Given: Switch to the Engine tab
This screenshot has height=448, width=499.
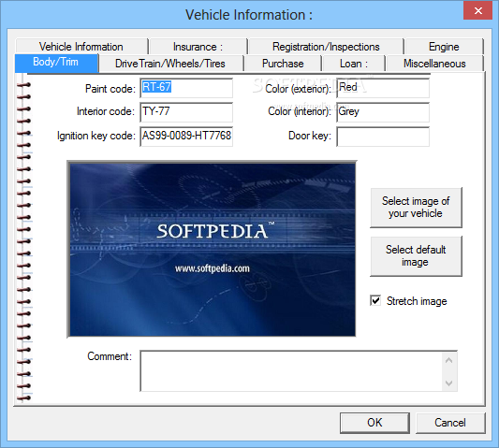Looking at the screenshot, I should (444, 47).
